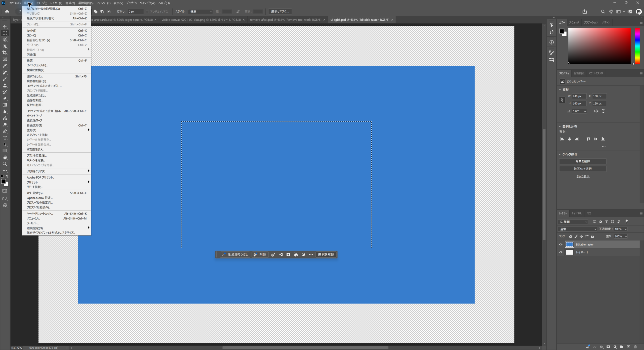Hide the Editable raster layer
Viewport: 644px width, 350px height.
point(561,244)
